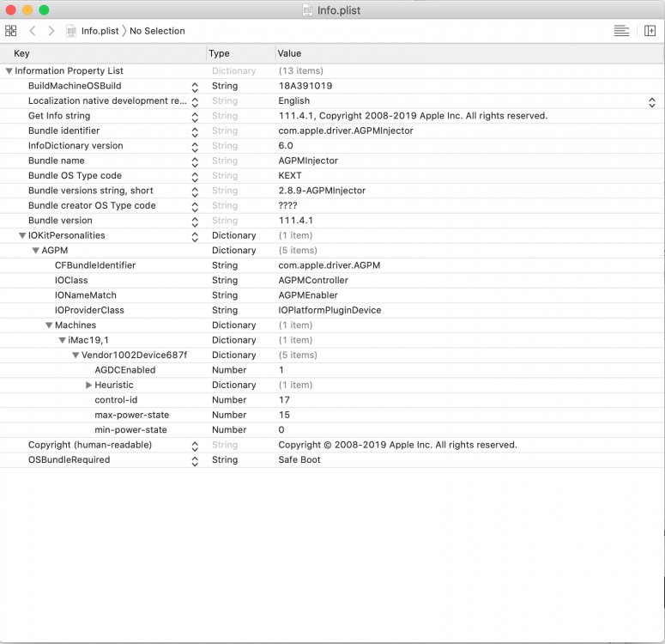Click the title bar Info.plist title
This screenshot has width=665, height=644.
[x=339, y=10]
